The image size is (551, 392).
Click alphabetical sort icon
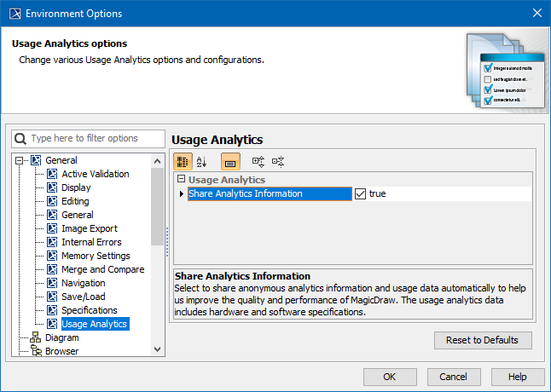pyautogui.click(x=202, y=161)
